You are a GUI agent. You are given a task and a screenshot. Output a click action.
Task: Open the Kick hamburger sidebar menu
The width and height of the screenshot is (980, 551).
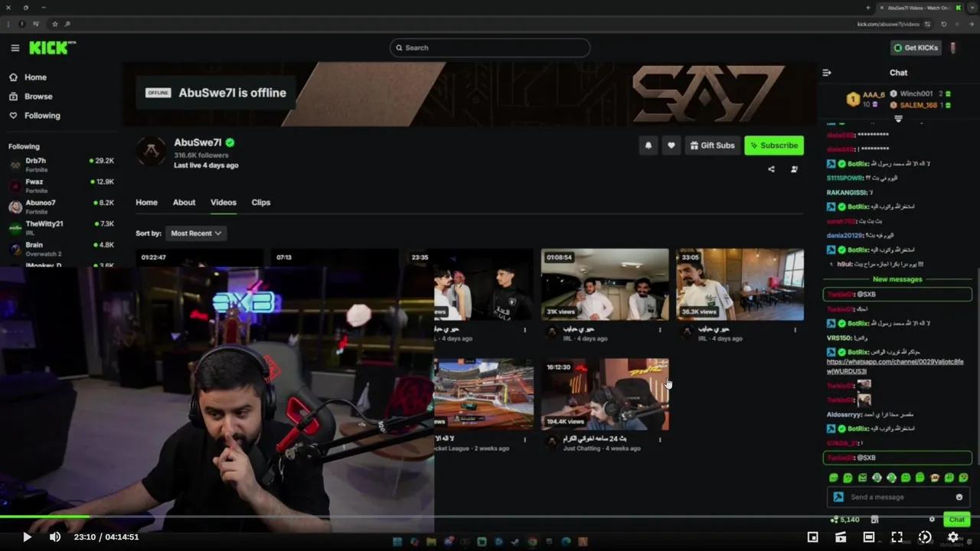click(15, 47)
